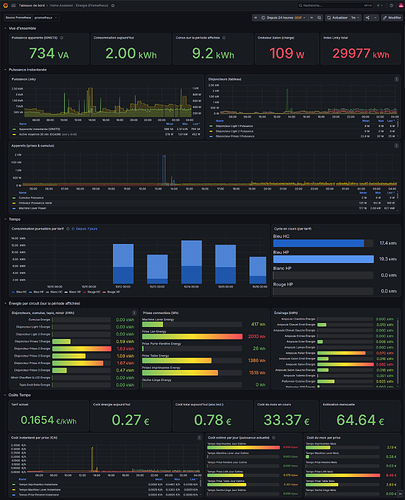Shift time range backward arrow
The image size is (405, 500).
click(x=256, y=18)
